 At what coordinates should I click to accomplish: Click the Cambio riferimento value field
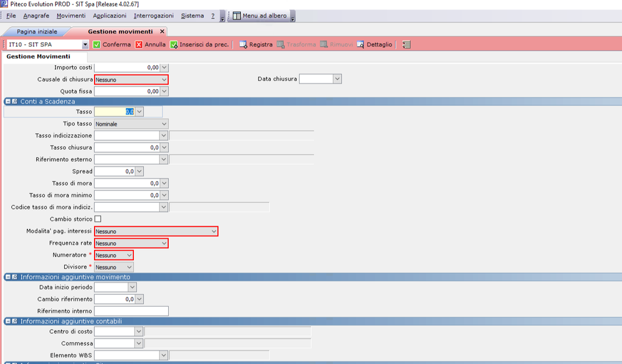point(115,299)
